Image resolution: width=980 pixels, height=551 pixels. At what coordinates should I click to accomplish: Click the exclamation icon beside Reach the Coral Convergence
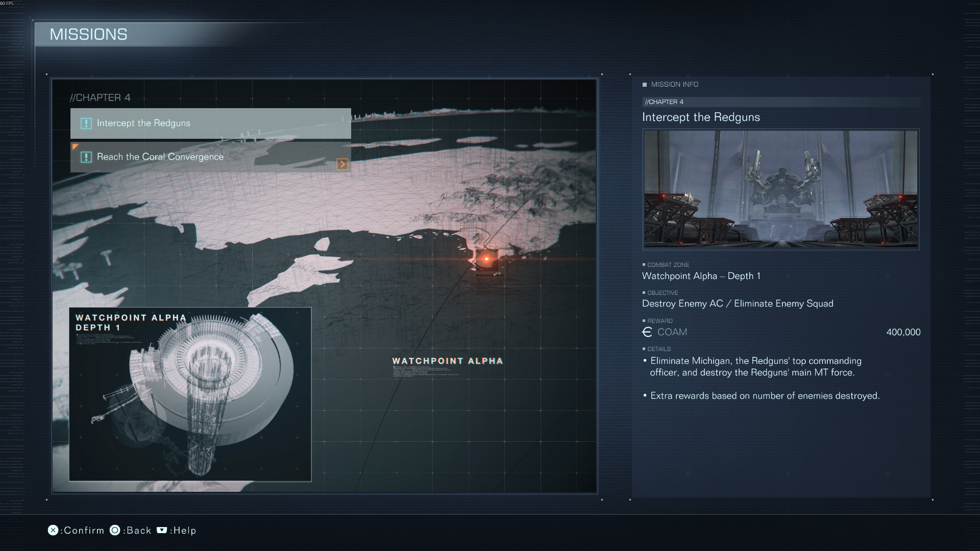tap(86, 157)
